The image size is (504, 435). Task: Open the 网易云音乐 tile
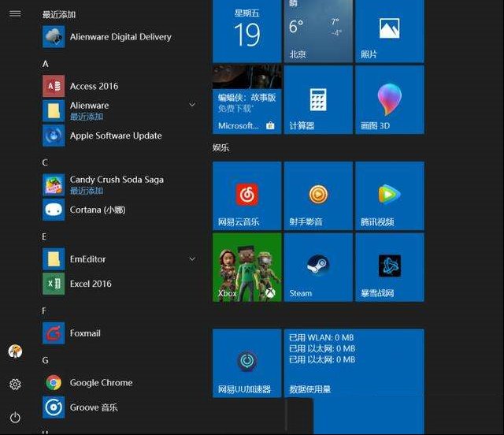246,196
